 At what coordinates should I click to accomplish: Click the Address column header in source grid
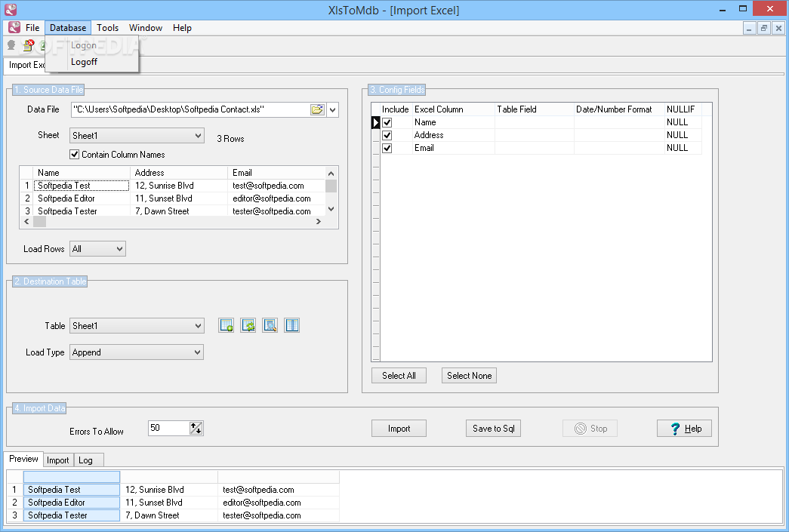[x=179, y=173]
